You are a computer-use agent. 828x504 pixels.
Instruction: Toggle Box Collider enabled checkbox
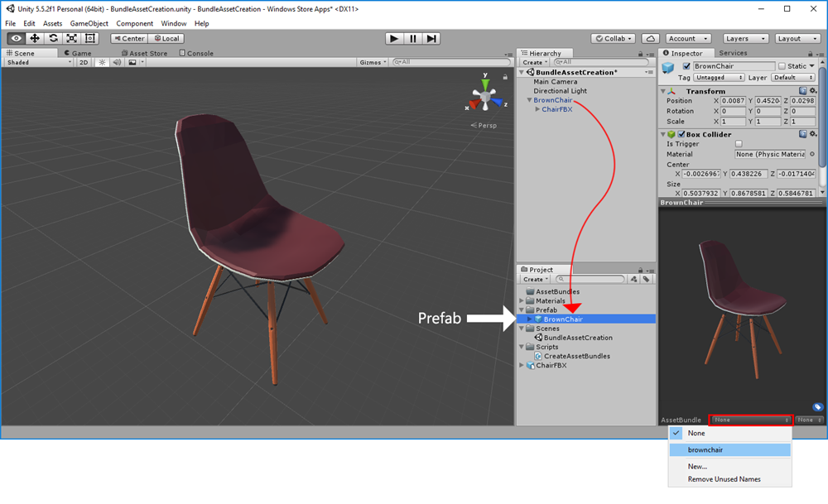click(681, 134)
